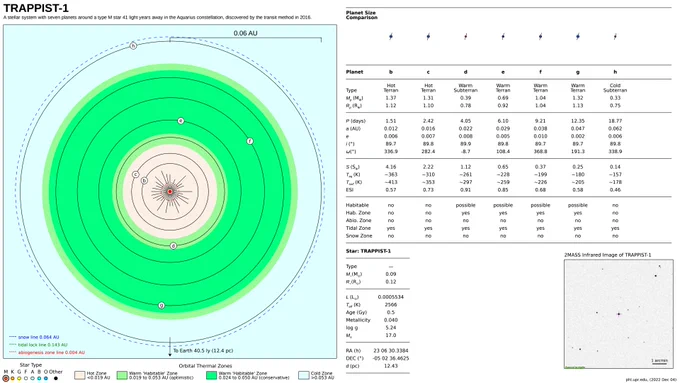Select the M star type circle

(6, 378)
